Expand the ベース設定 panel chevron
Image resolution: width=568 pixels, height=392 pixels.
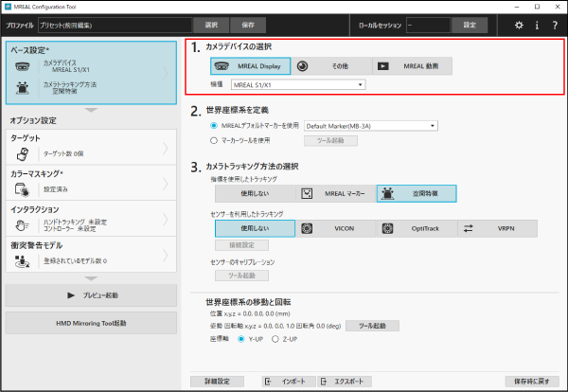pos(166,74)
